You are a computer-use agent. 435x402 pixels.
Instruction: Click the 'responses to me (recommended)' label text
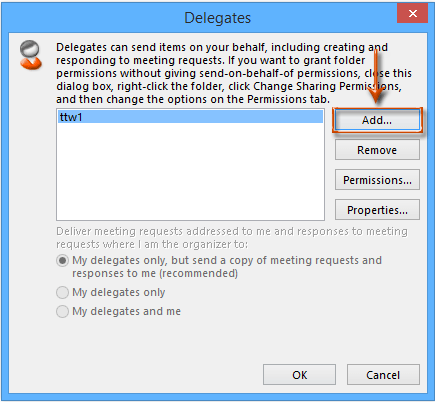(155, 273)
